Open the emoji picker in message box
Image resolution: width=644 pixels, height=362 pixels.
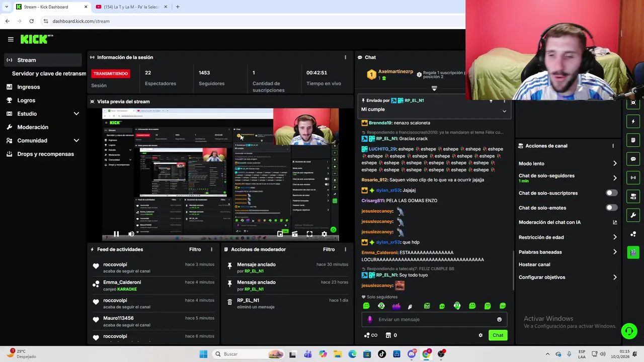[x=499, y=319]
